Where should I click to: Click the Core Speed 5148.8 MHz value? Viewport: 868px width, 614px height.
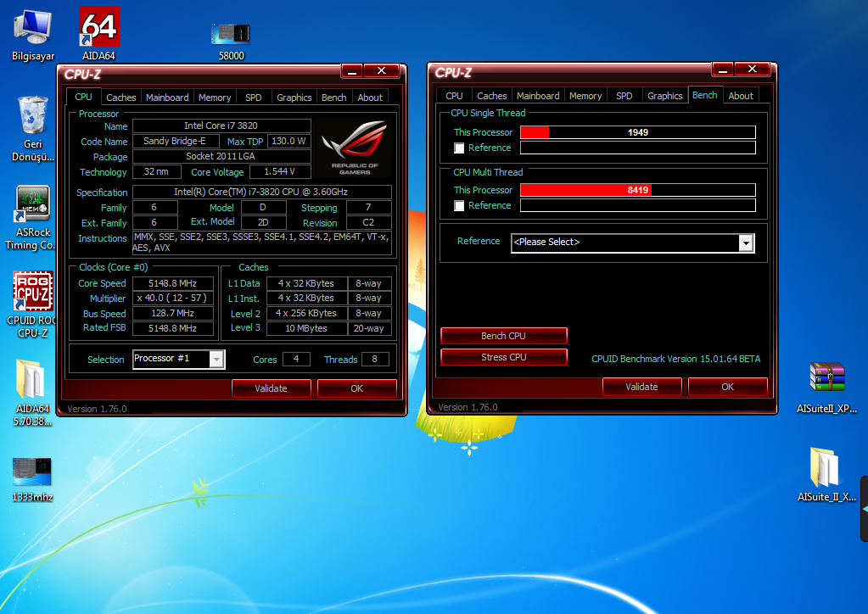pos(173,283)
